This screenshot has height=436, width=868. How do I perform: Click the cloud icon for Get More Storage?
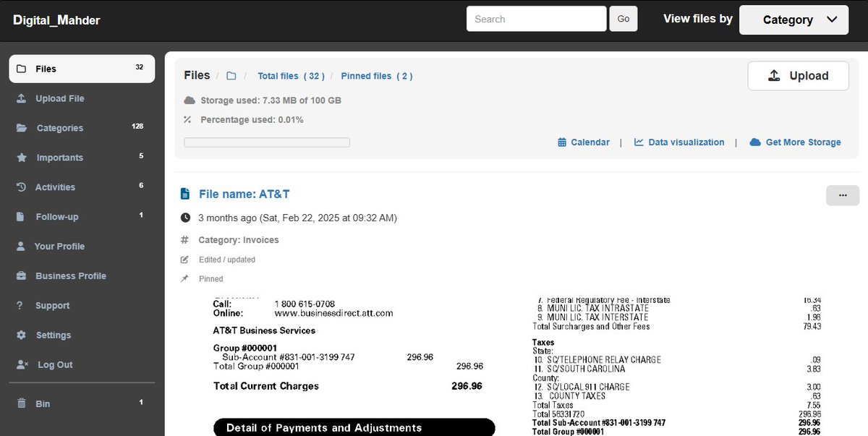(x=755, y=142)
